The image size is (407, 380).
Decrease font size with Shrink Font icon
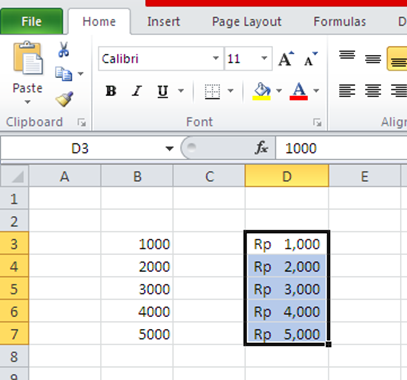point(311,59)
